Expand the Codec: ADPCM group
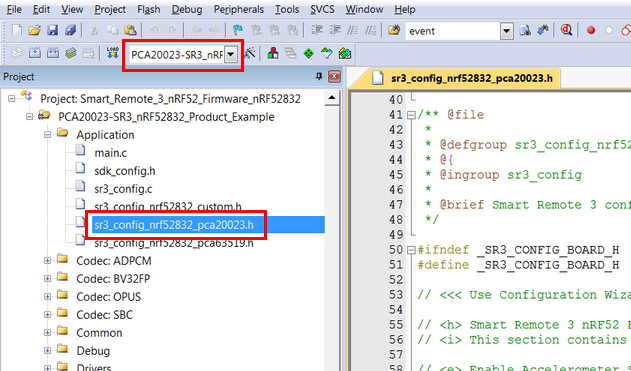 47,261
